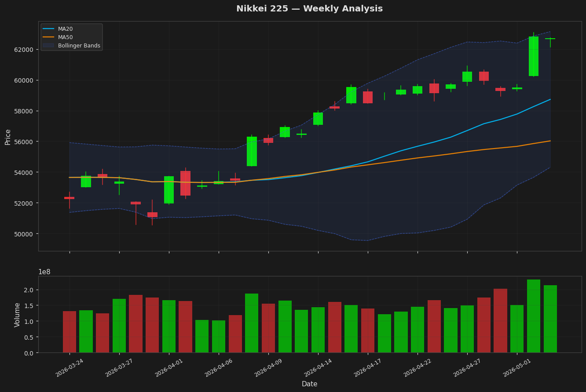Click the 0.5 volume axis label
586x392 pixels.
(29, 337)
